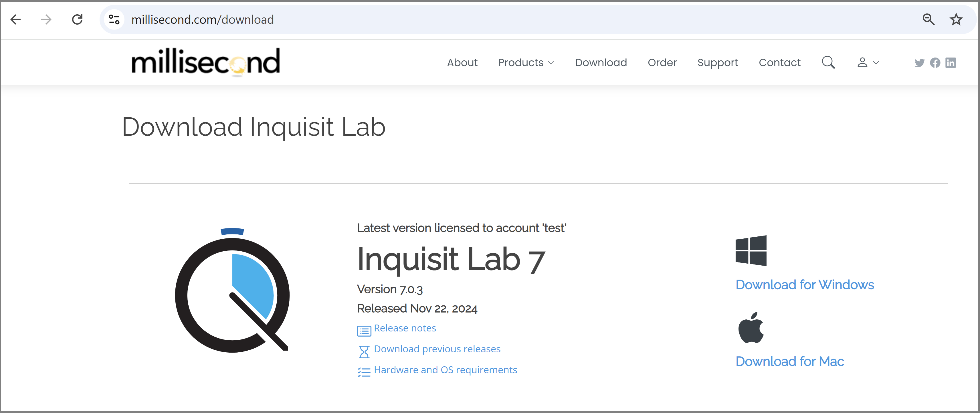Click the zoom magnifier icon in address bar
The image size is (980, 413).
click(929, 19)
